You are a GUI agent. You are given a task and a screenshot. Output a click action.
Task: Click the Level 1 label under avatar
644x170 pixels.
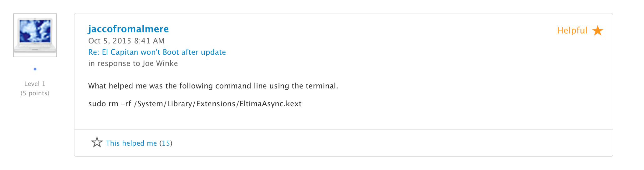pos(35,84)
